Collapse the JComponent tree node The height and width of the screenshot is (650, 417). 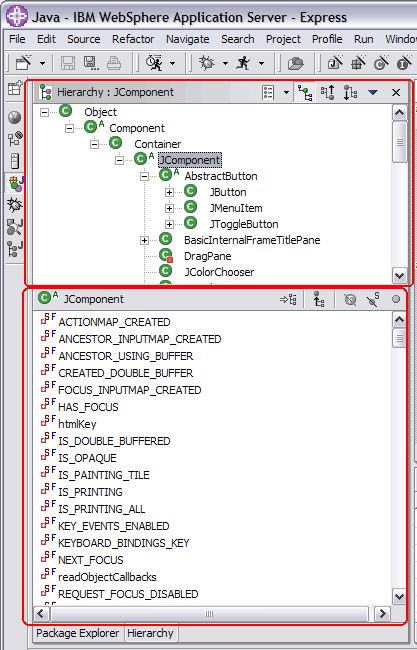tap(119, 160)
